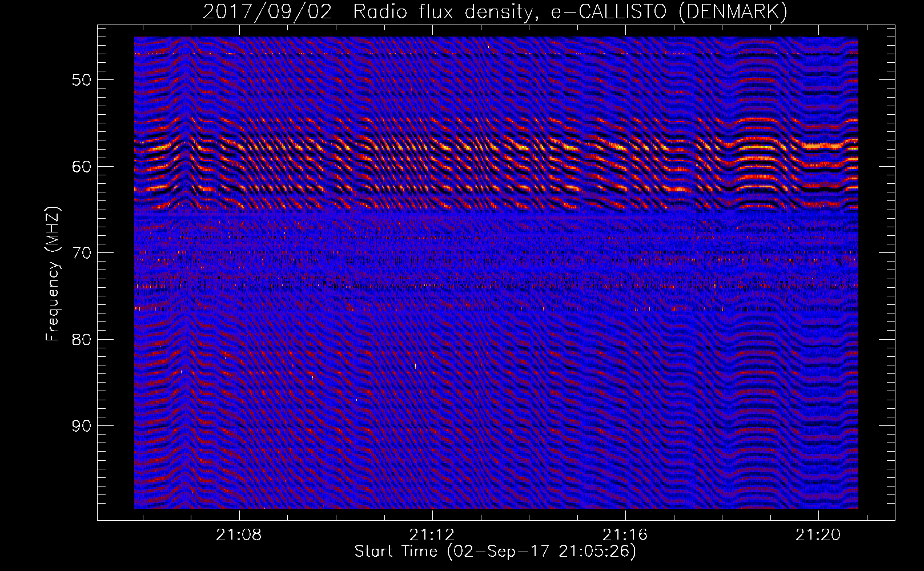Image resolution: width=924 pixels, height=571 pixels.
Task: Click the 21:16 time tick label
Action: (625, 535)
